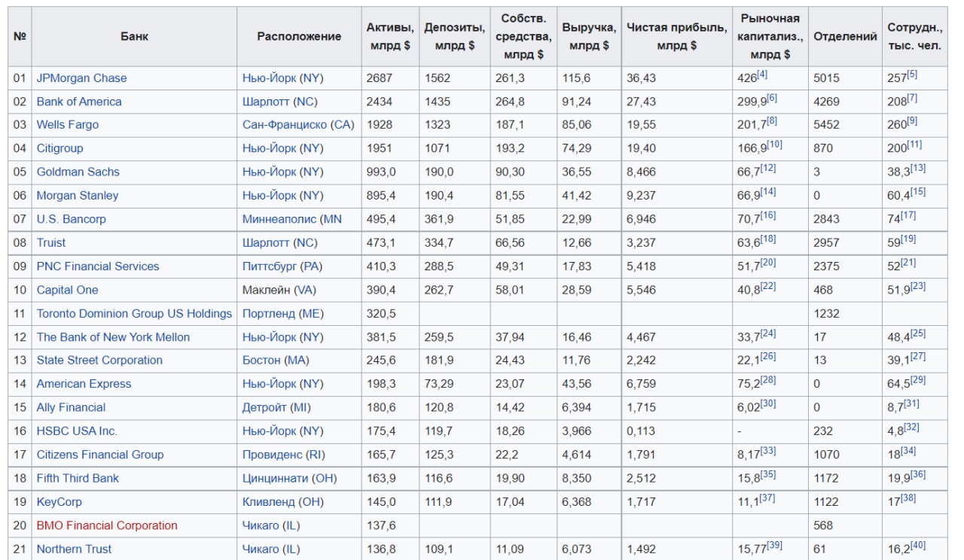Image resolution: width=964 pixels, height=560 pixels.
Task: Click the Цинциннати location link
Action: pyautogui.click(x=275, y=478)
